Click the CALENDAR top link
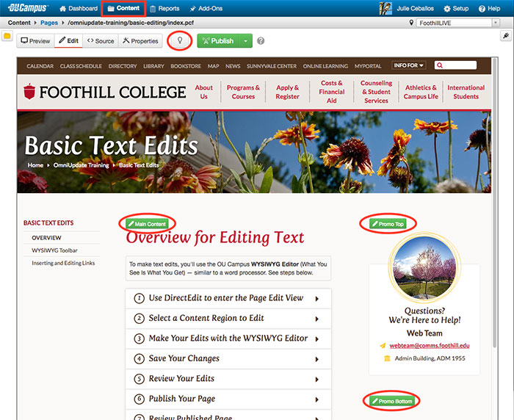The width and height of the screenshot is (514, 420). coord(40,66)
